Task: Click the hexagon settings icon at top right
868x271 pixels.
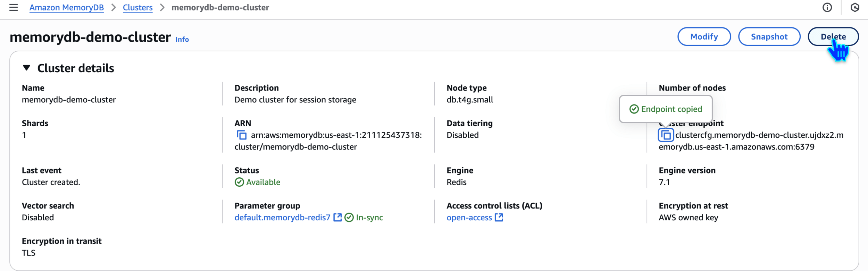Action: coord(855,7)
